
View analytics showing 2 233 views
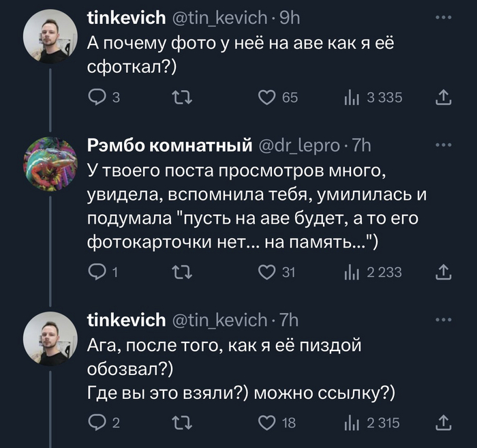point(350,272)
